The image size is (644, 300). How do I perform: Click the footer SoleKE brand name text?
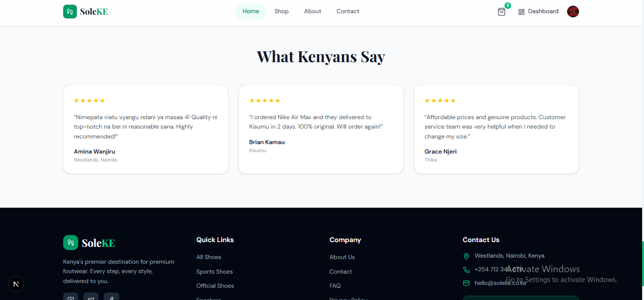point(99,243)
